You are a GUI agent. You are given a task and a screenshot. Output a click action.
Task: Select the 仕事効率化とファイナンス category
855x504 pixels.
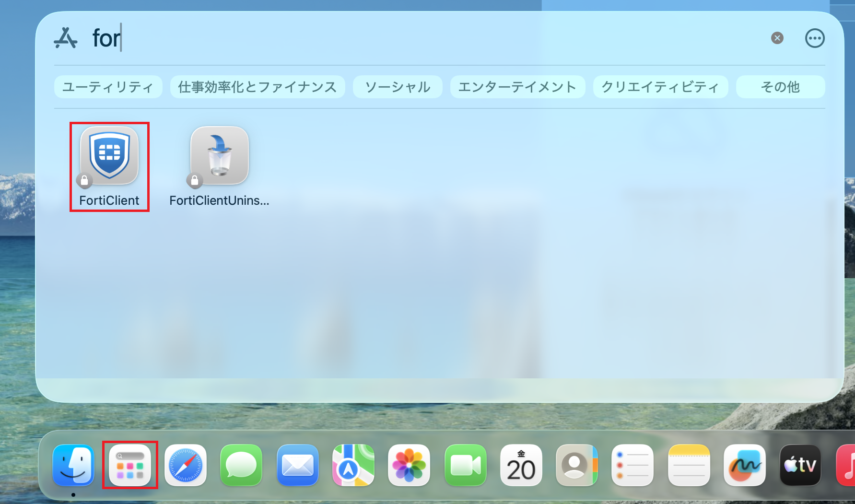(258, 87)
